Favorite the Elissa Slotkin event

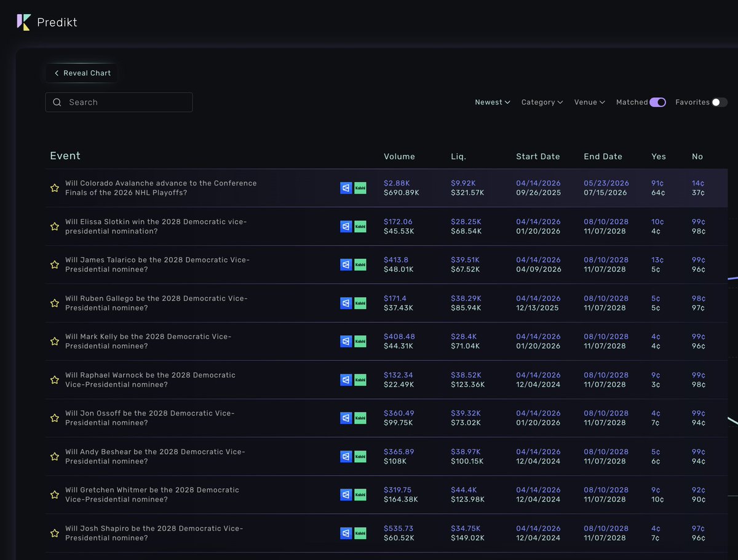pos(55,226)
